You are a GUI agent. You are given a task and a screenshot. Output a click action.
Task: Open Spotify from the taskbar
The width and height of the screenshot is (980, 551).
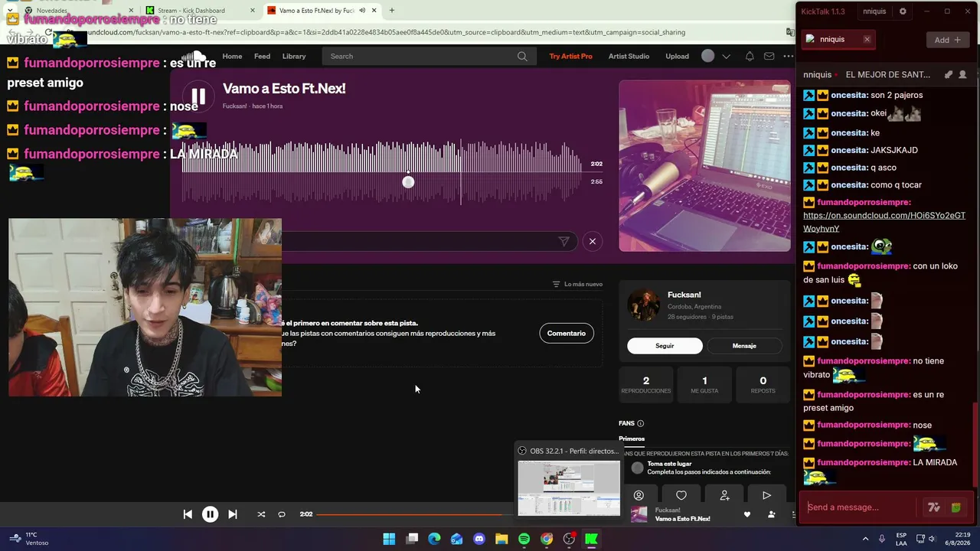click(x=524, y=539)
